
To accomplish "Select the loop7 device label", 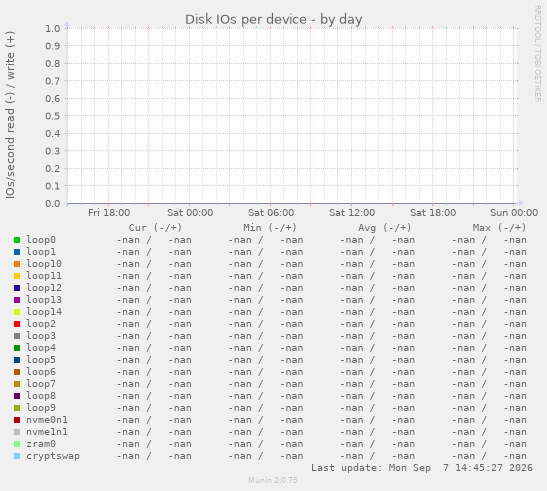I will (41, 384).
